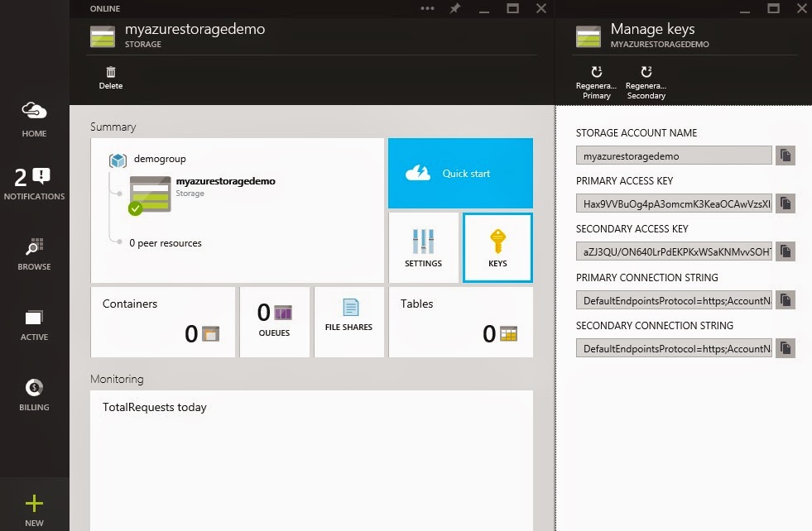Copy the primary access key
This screenshot has height=531, width=812.
[785, 203]
